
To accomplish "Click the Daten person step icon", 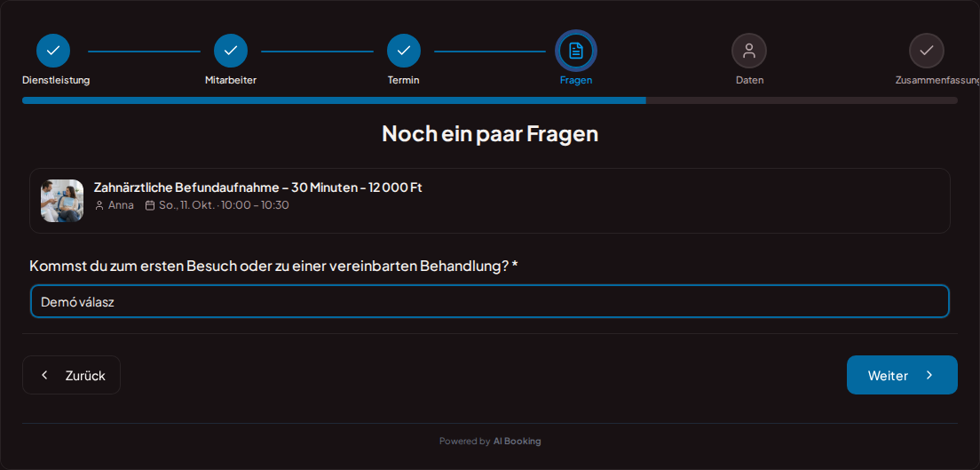I will click(x=748, y=51).
